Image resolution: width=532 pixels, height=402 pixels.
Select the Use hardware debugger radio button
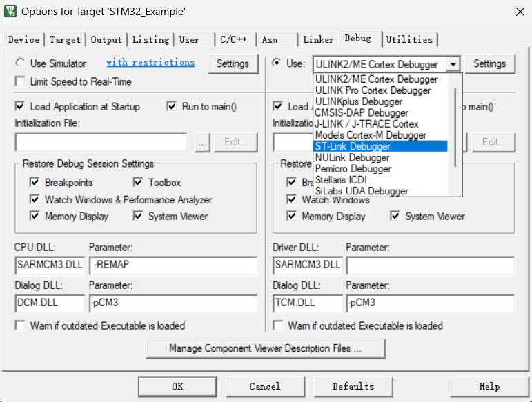coord(277,63)
